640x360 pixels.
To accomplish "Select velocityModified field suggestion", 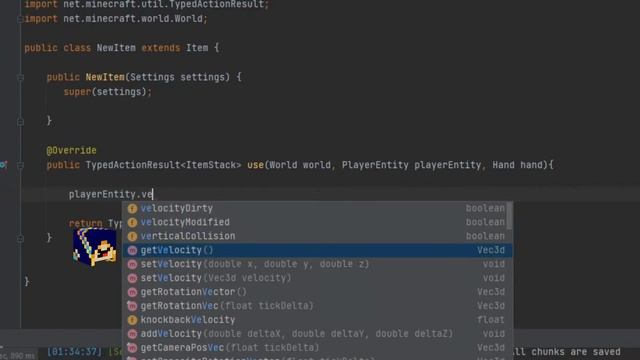I will pos(317,222).
